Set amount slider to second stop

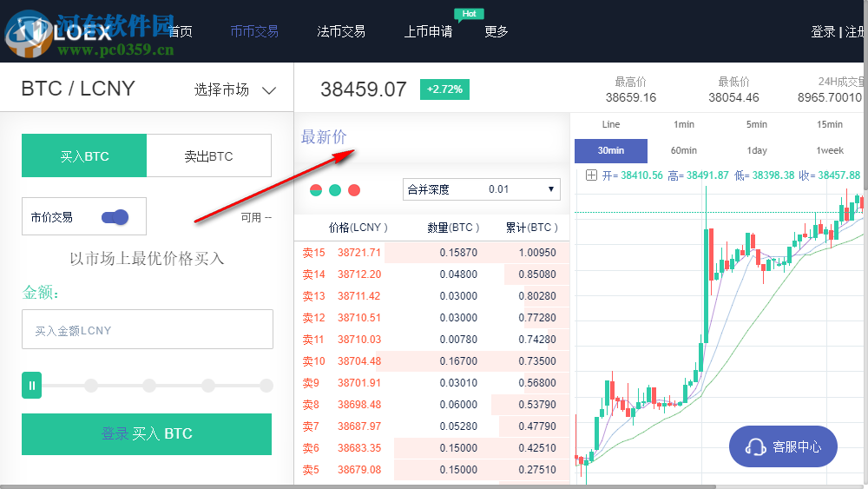pyautogui.click(x=91, y=386)
